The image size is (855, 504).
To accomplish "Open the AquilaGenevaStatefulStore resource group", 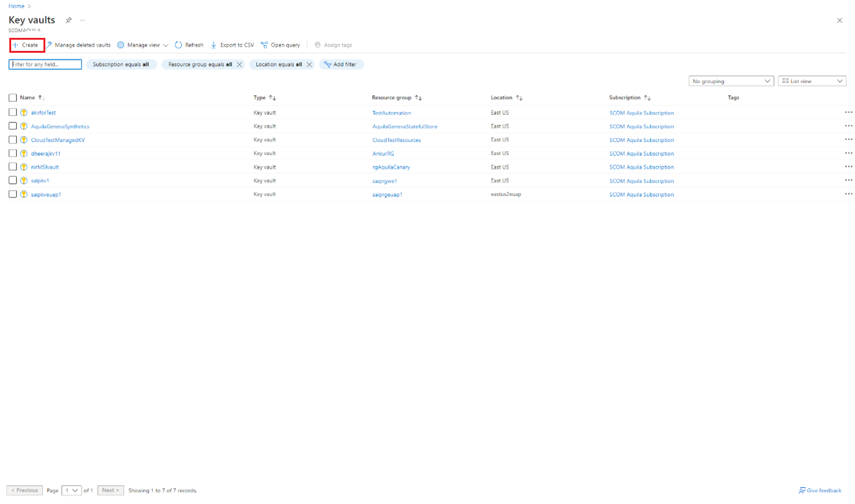I will click(x=405, y=127).
